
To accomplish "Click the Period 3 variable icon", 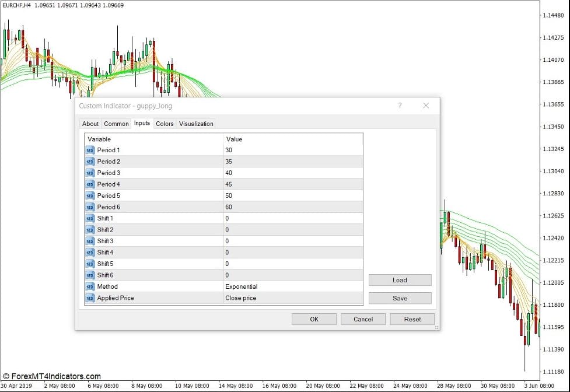I will tap(90, 173).
